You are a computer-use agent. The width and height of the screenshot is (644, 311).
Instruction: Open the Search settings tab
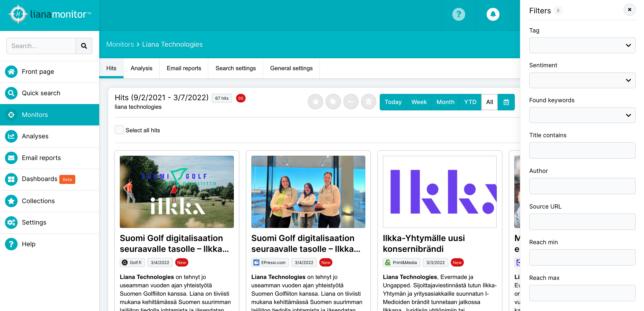pyautogui.click(x=235, y=68)
